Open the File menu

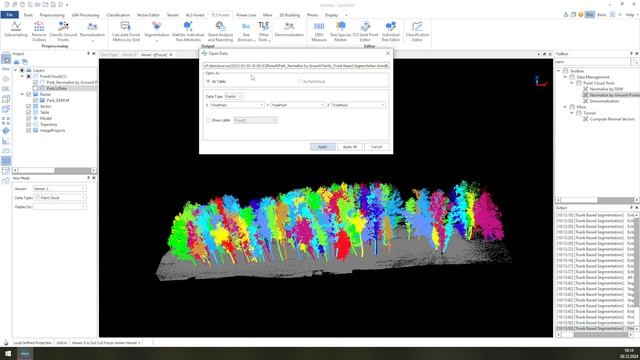tap(9, 15)
